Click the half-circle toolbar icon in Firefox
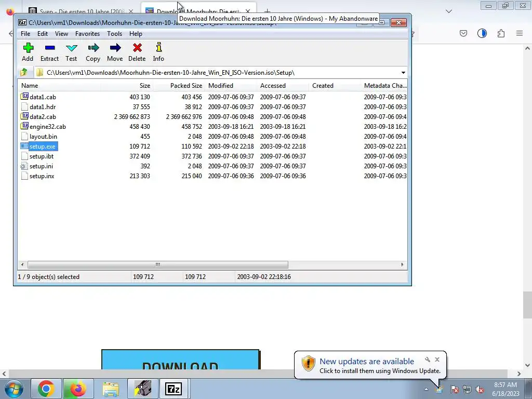 click(x=482, y=33)
